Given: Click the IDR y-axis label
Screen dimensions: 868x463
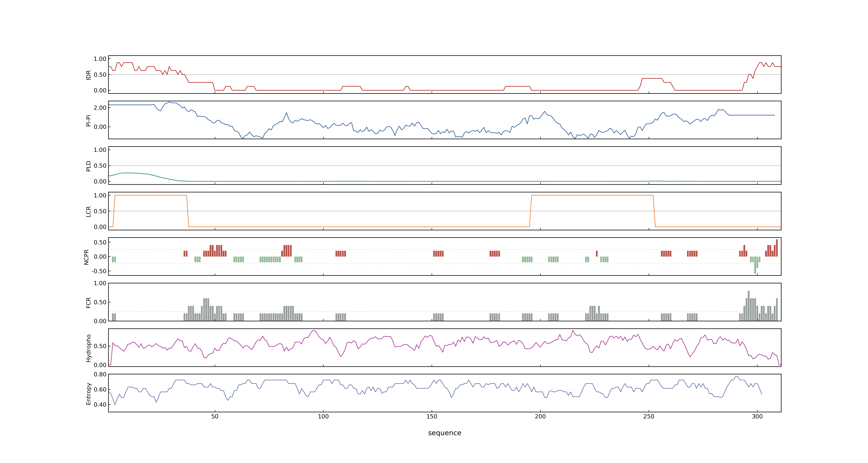Looking at the screenshot, I should (88, 75).
